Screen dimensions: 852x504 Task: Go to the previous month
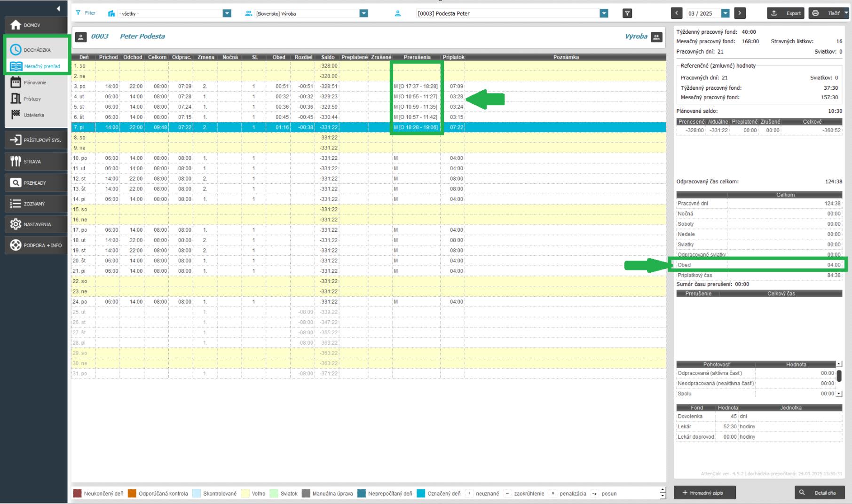[677, 14]
